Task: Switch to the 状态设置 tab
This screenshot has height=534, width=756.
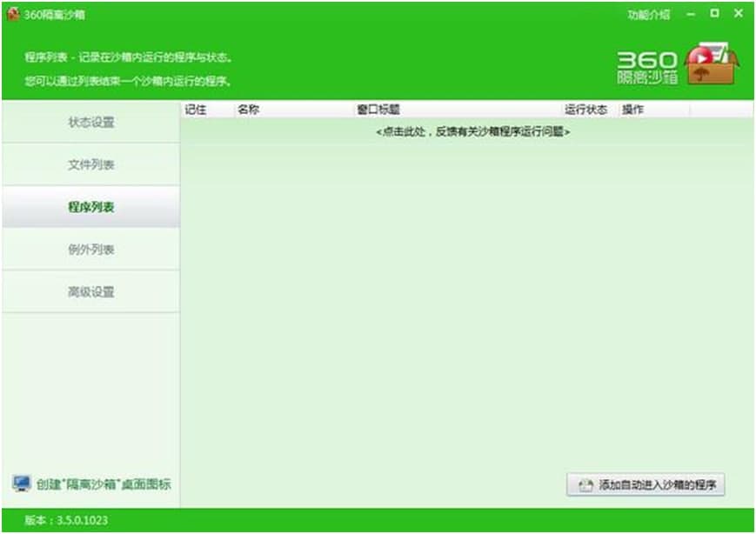Action: point(91,123)
